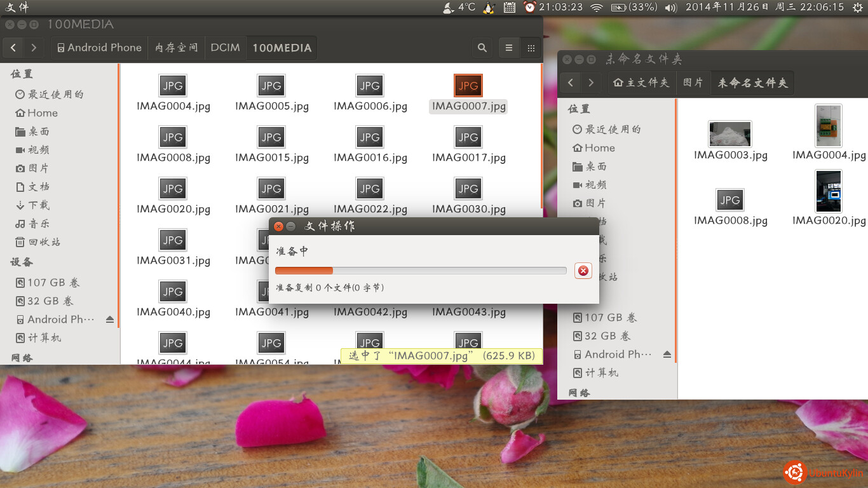Switch to grid view in 100MEDIA window

click(531, 48)
